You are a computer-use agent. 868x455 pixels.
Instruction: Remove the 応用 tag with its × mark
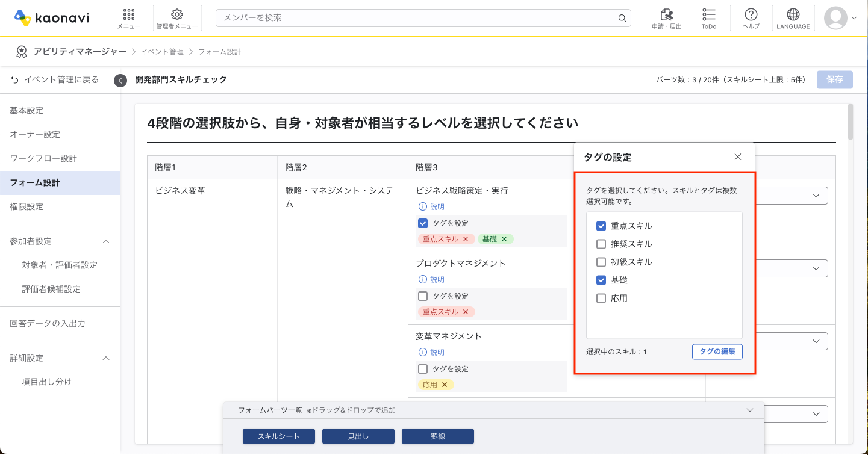[444, 384]
